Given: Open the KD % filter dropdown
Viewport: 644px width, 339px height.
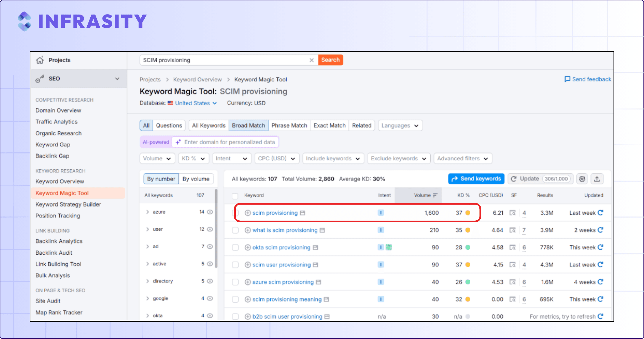Looking at the screenshot, I should (x=194, y=158).
